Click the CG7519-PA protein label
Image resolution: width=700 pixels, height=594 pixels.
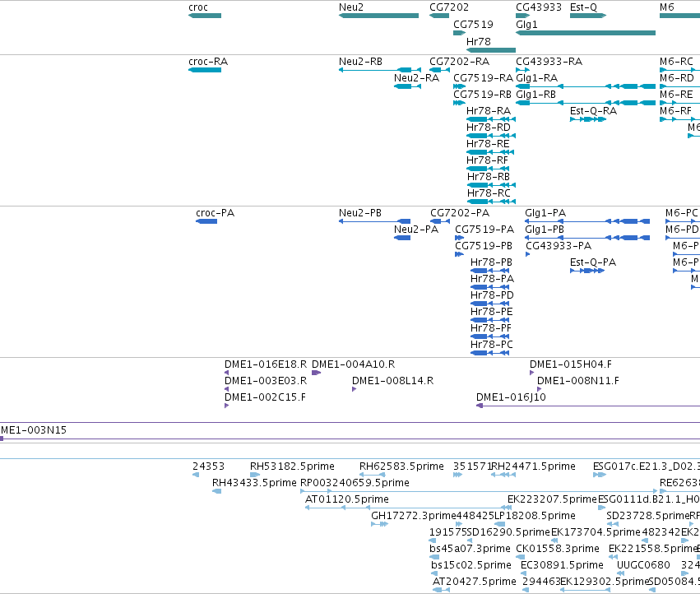coord(484,230)
